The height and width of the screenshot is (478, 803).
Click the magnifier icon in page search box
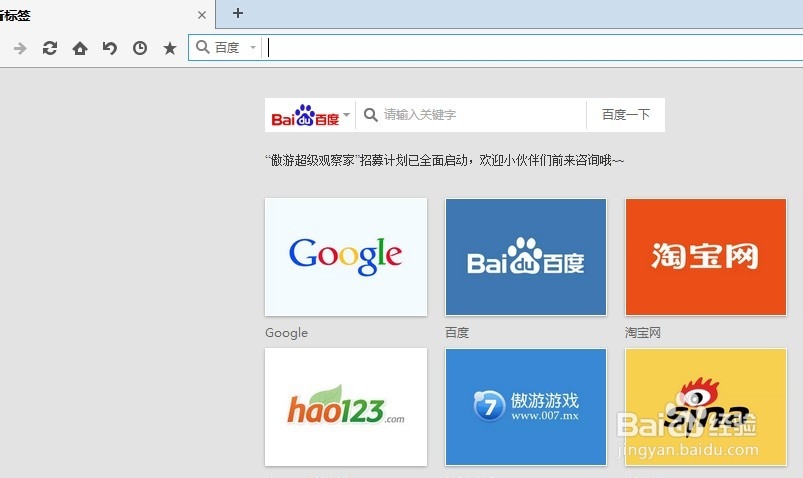(370, 115)
